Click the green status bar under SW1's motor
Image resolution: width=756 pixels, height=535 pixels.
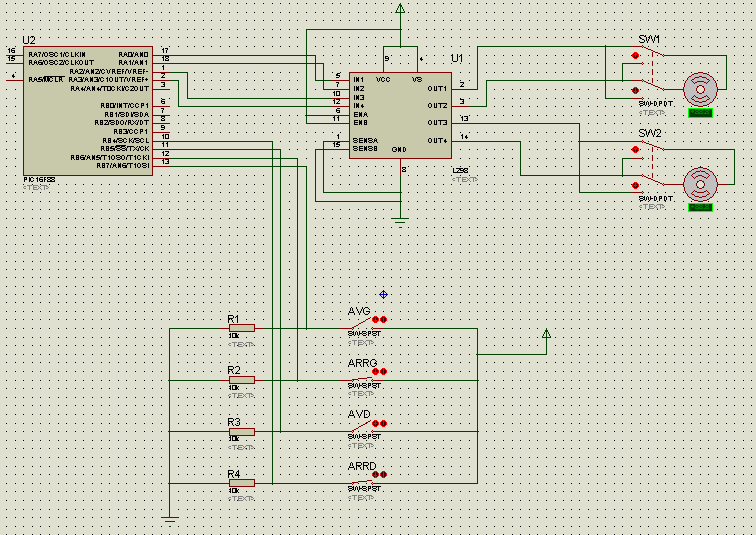click(700, 113)
